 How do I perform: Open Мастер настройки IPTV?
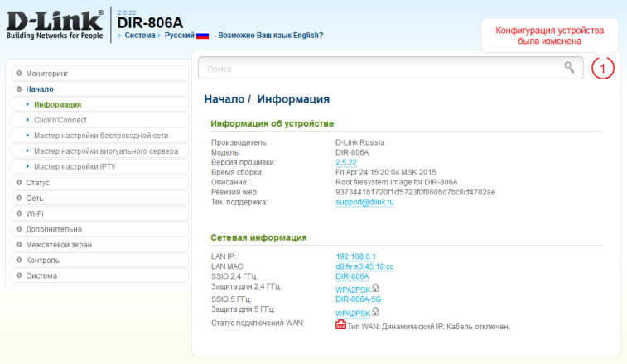[x=100, y=167]
